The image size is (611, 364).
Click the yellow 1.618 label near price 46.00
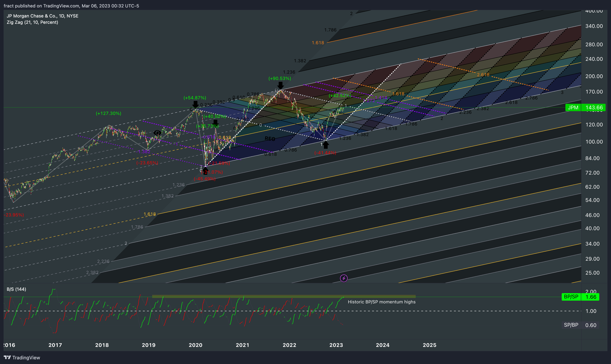[x=150, y=214]
